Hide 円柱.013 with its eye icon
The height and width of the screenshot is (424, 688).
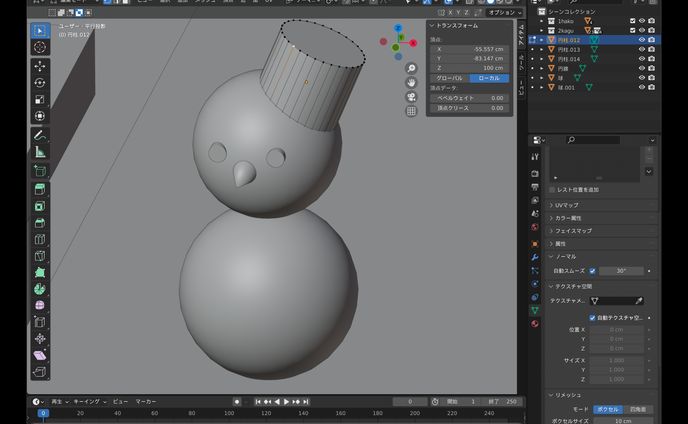click(x=642, y=50)
